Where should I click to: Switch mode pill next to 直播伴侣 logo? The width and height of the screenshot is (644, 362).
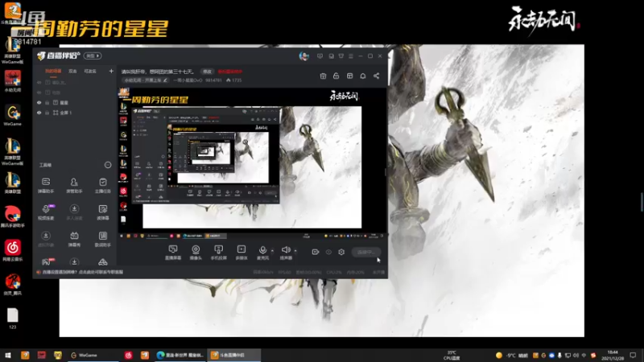(93, 56)
